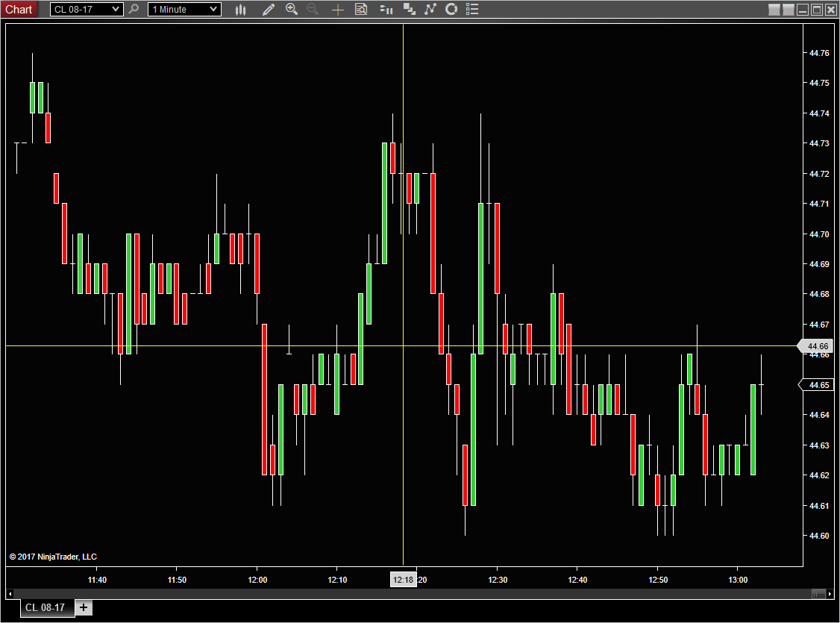Click the 44.76 price axis label

819,53
